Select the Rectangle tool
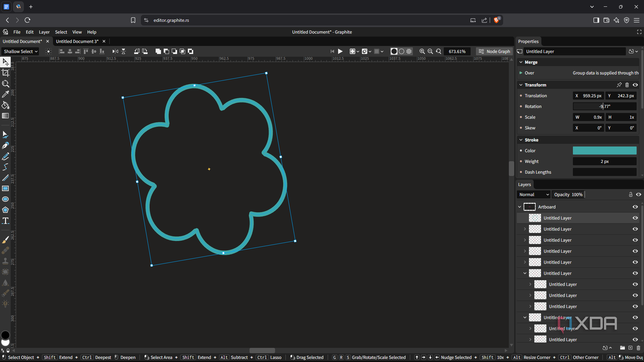 [6, 189]
